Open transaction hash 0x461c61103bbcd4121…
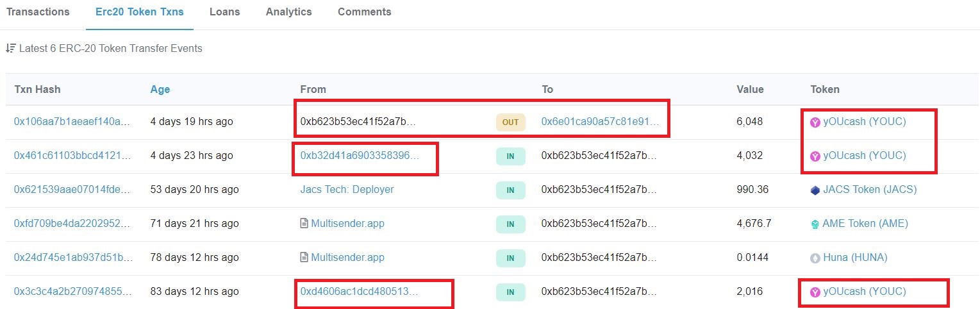This screenshot has height=309, width=980. point(74,155)
